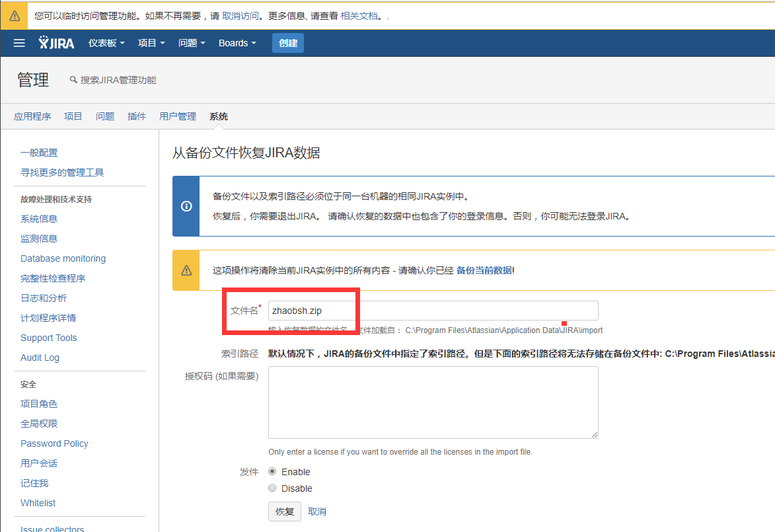
Task: Open Audit Log in the sidebar
Action: tap(40, 358)
